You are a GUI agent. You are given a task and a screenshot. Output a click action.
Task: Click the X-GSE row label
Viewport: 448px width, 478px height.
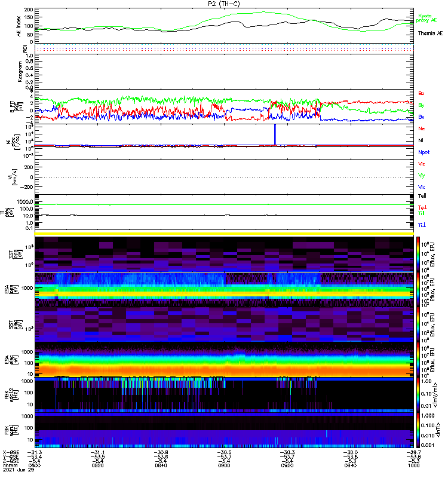11,452
